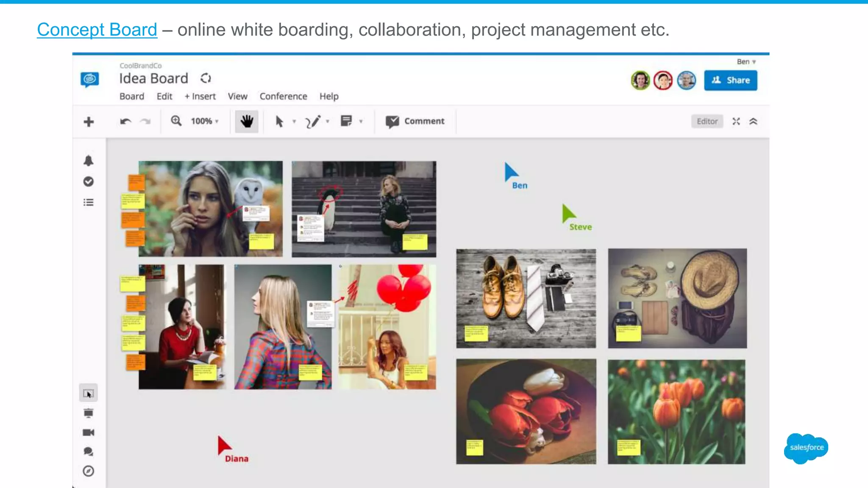
Task: Open the Board menu
Action: tap(132, 97)
